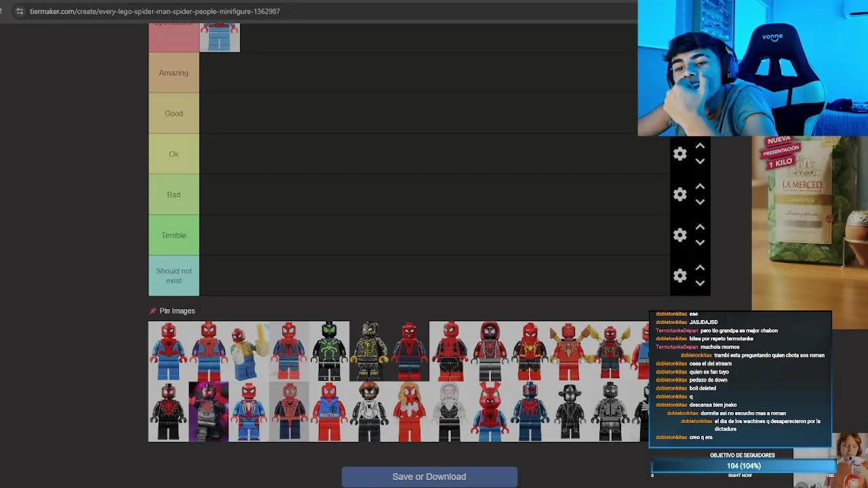
Task: Select the Spider-Ham pig minifigure
Action: [x=489, y=411]
